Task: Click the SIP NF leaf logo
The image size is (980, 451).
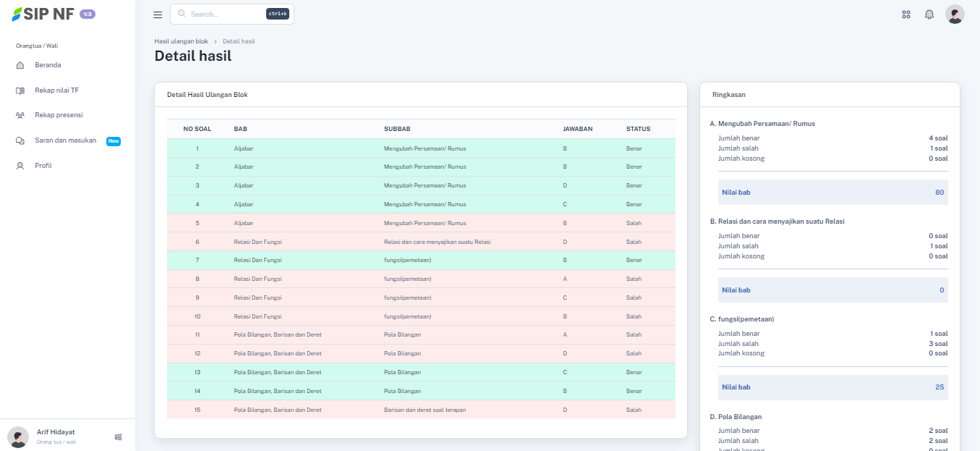Action: 17,14
